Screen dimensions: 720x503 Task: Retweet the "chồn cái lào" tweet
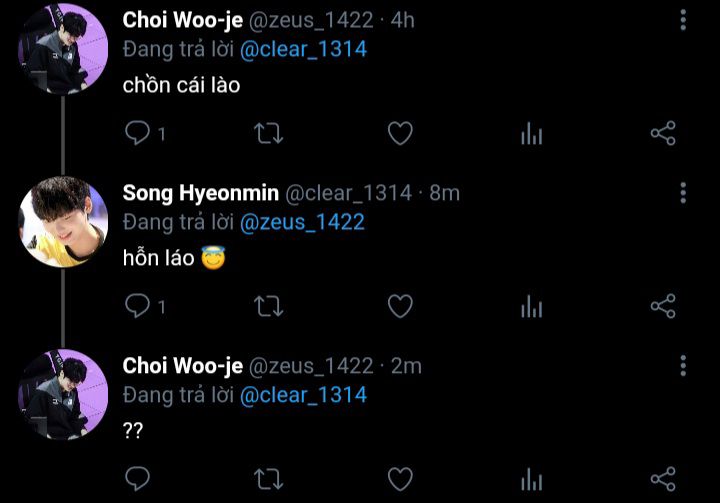click(269, 133)
